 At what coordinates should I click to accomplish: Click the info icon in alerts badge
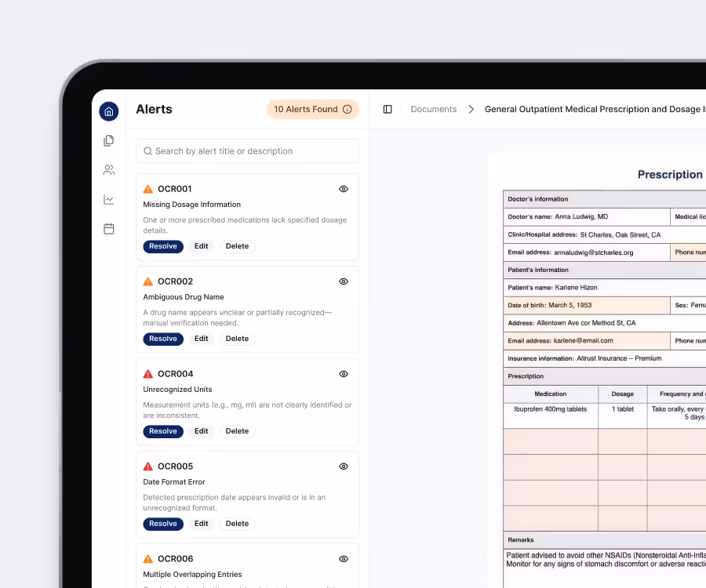click(348, 109)
